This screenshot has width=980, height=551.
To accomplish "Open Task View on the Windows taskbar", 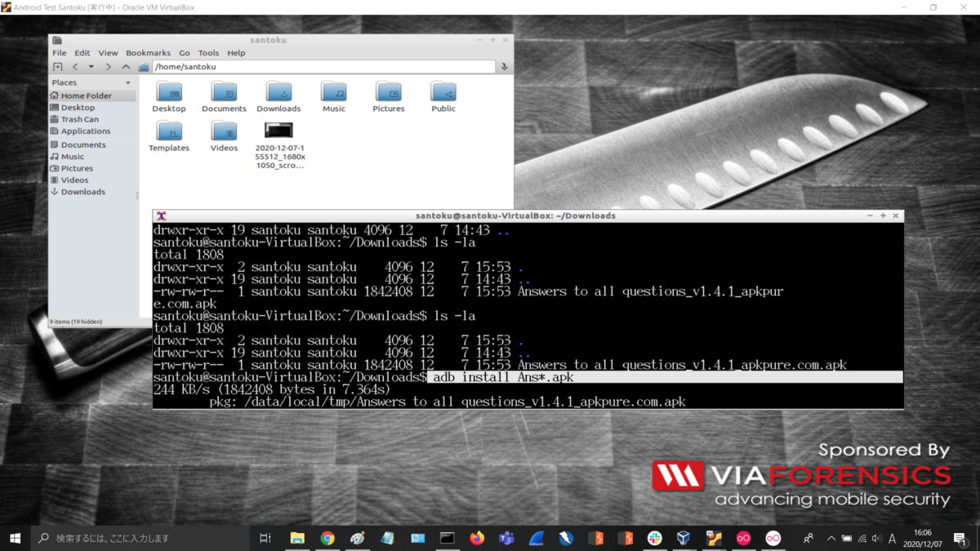I will point(265,538).
